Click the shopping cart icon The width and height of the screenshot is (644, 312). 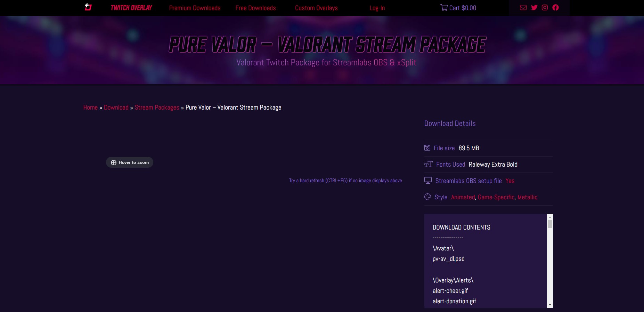click(444, 7)
